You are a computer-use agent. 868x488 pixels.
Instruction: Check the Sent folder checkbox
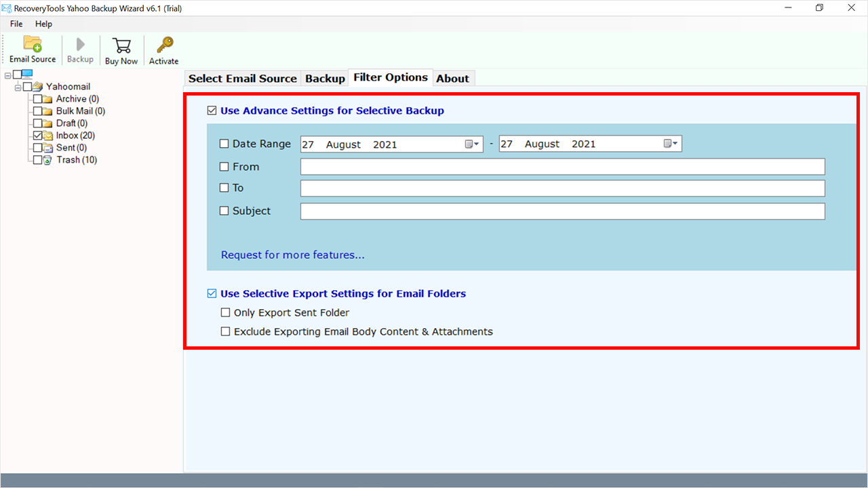click(38, 148)
